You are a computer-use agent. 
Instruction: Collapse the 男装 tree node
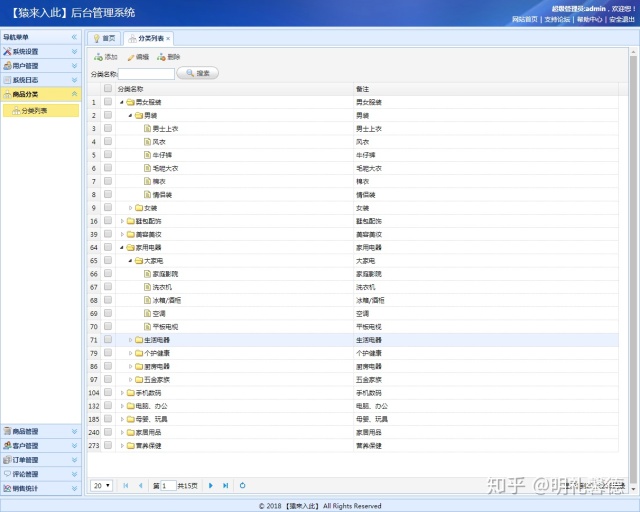click(130, 116)
